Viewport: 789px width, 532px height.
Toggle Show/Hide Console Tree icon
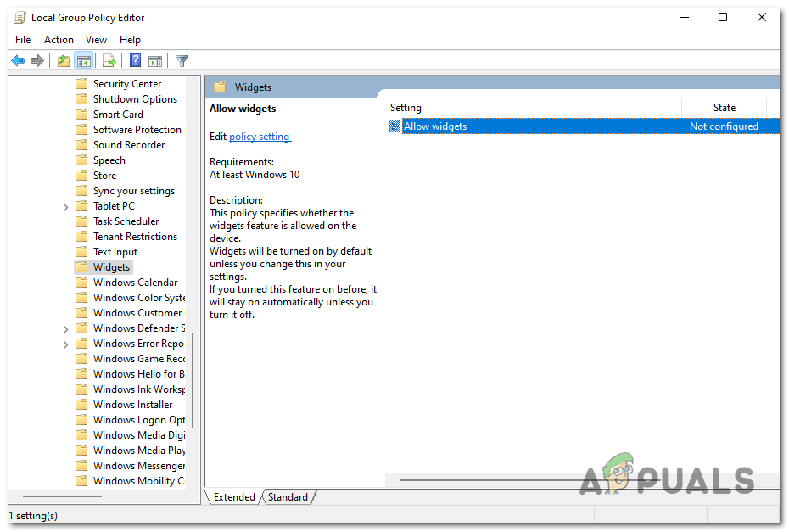coord(83,61)
